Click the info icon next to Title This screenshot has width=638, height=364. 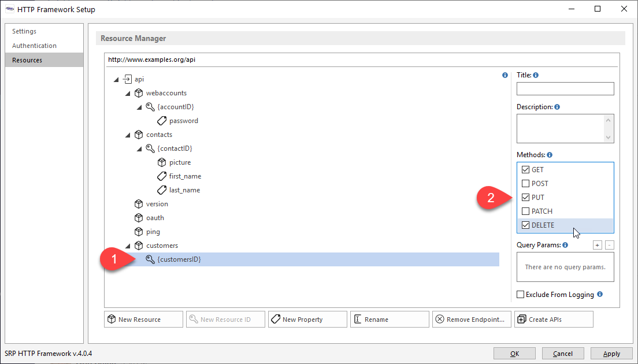(536, 75)
